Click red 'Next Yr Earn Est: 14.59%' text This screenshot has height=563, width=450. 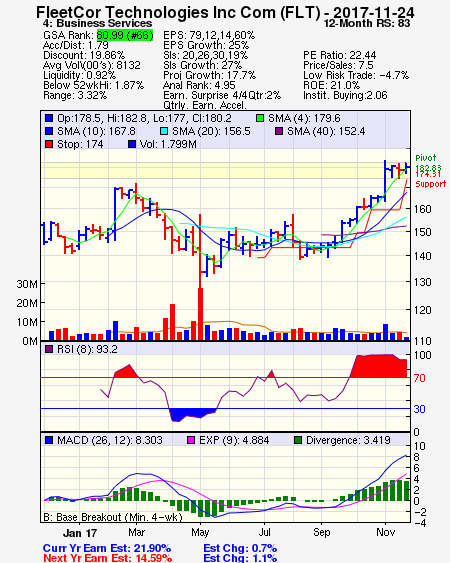[x=107, y=558]
